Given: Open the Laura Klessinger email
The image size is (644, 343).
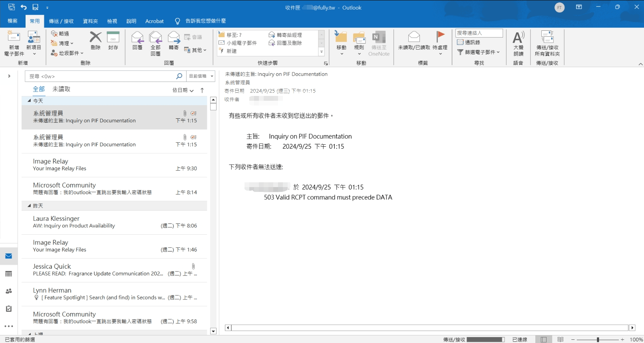Looking at the screenshot, I should [114, 222].
